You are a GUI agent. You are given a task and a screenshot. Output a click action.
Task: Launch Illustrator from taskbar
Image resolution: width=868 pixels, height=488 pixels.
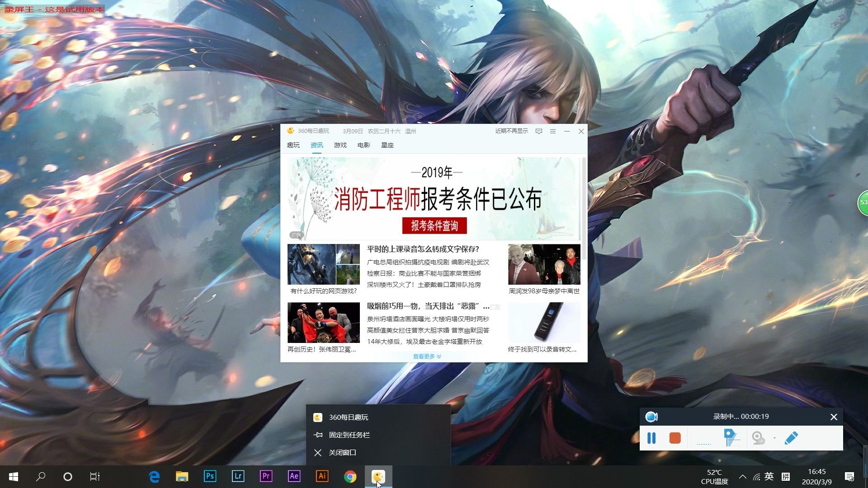(x=322, y=477)
